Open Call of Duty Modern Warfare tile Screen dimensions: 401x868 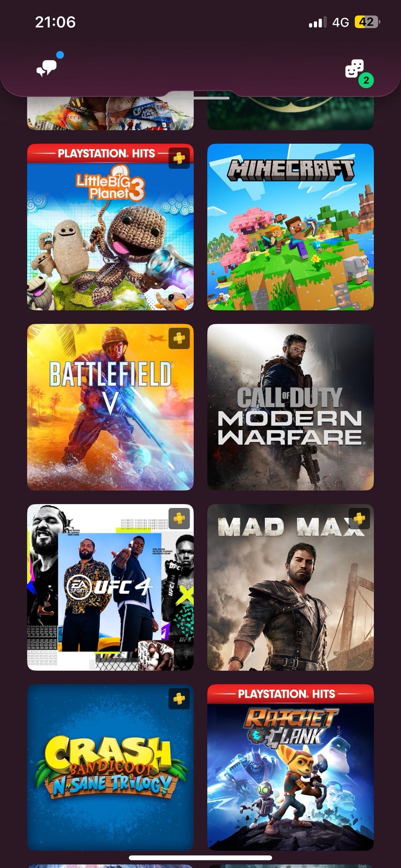tap(290, 407)
